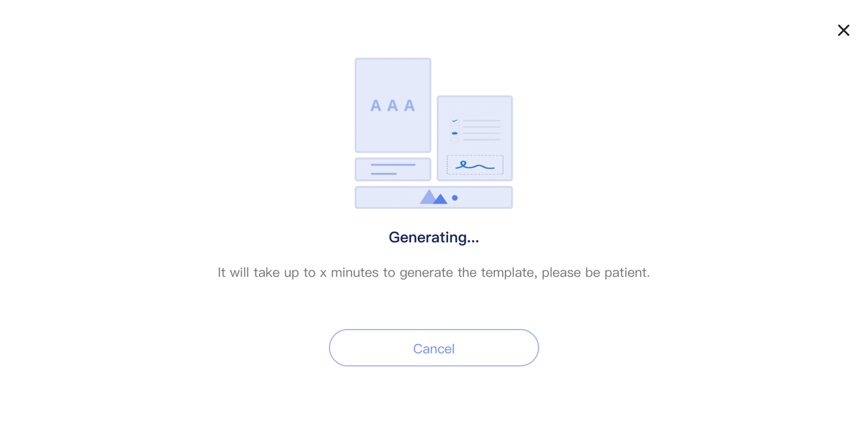Click the long upper line in the small text card
This screenshot has width=868, height=426.
[393, 165]
